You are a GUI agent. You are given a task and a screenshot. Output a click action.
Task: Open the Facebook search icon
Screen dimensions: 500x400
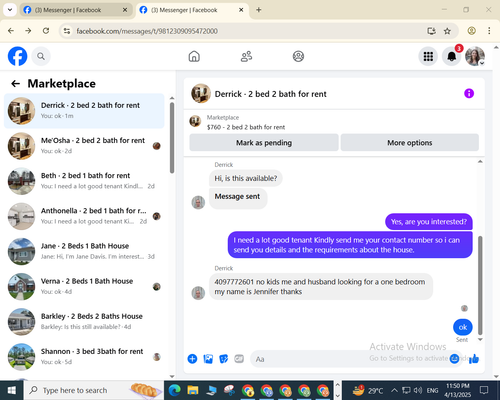[x=41, y=56]
